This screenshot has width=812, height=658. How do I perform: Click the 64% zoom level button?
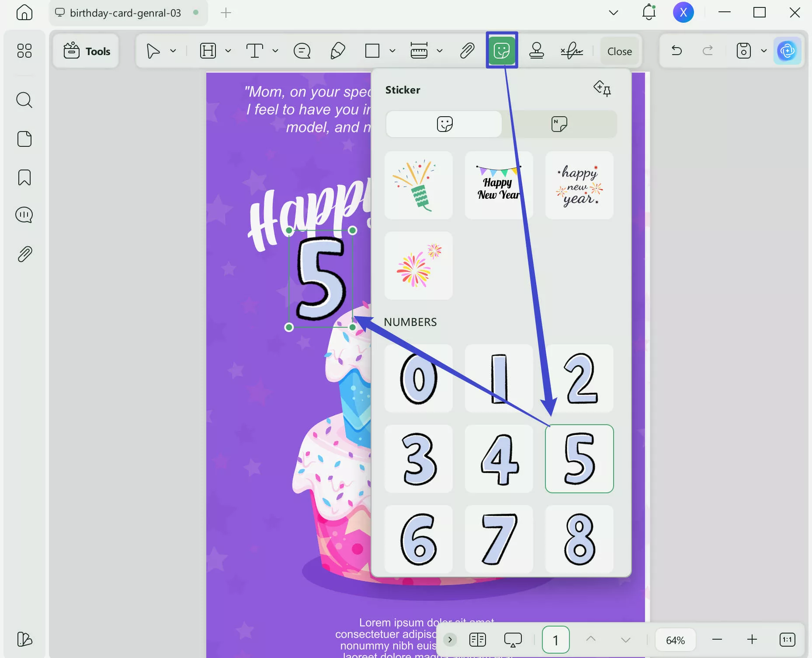coord(674,639)
